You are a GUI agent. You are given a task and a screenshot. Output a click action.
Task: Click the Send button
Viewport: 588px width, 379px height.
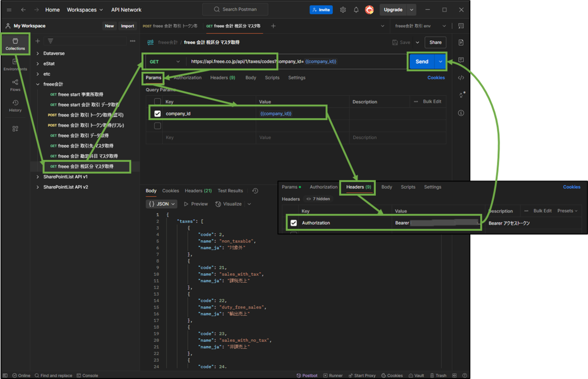click(x=422, y=62)
